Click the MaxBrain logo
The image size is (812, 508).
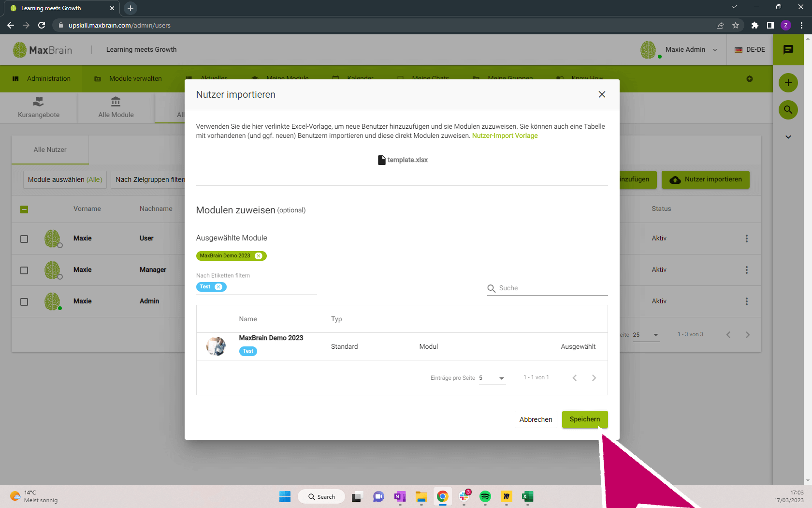pos(43,50)
